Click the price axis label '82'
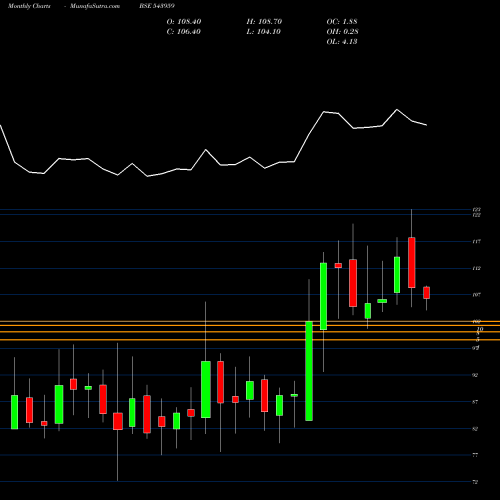 click(x=475, y=429)
